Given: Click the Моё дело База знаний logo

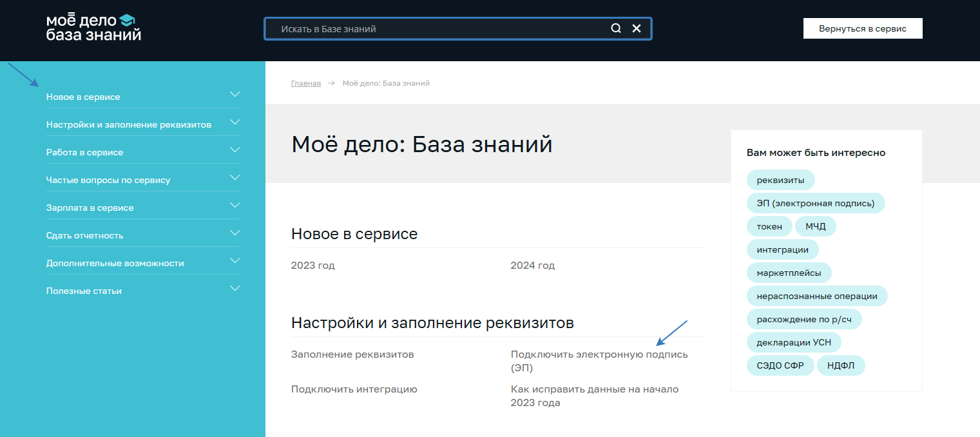Looking at the screenshot, I should [x=93, y=28].
